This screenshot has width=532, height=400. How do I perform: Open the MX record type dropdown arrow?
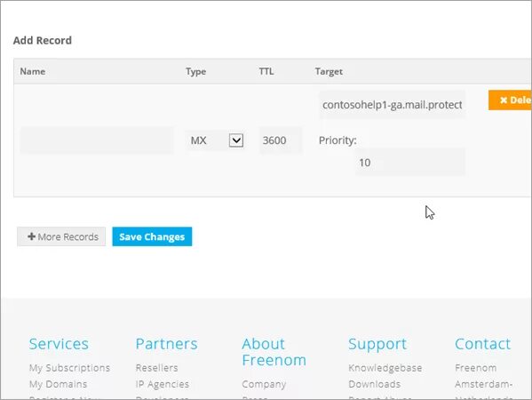pos(236,140)
